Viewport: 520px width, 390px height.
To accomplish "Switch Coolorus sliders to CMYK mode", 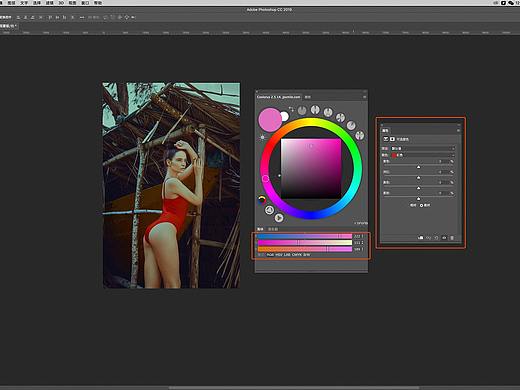I will click(297, 255).
